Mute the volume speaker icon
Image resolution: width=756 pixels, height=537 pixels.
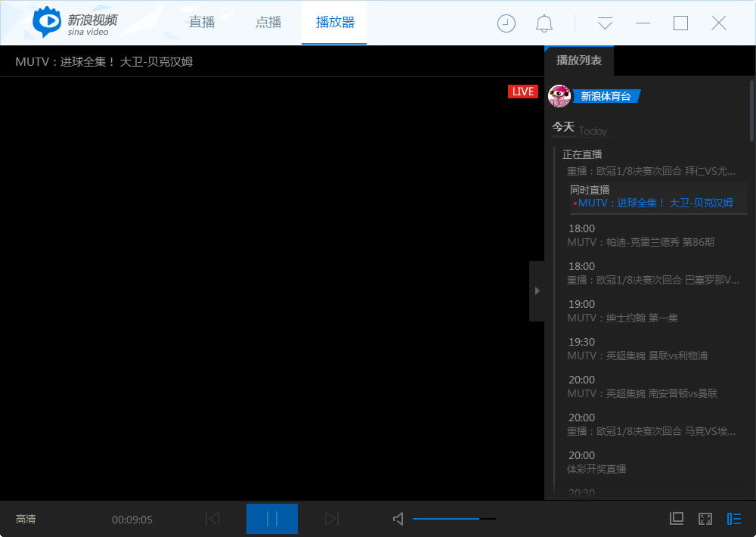pyautogui.click(x=398, y=519)
